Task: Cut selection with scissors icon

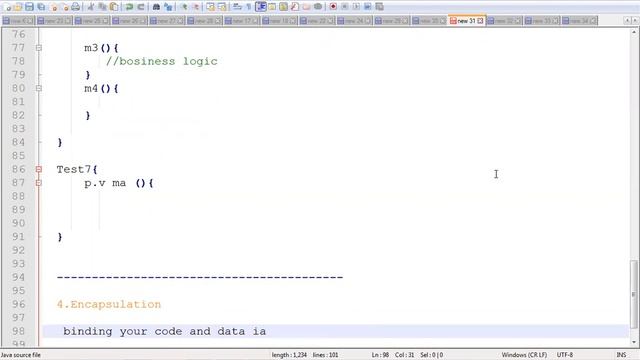Action: 91,7
